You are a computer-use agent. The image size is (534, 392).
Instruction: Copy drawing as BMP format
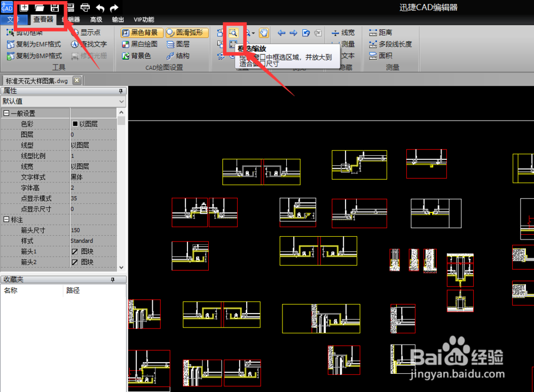tap(34, 56)
